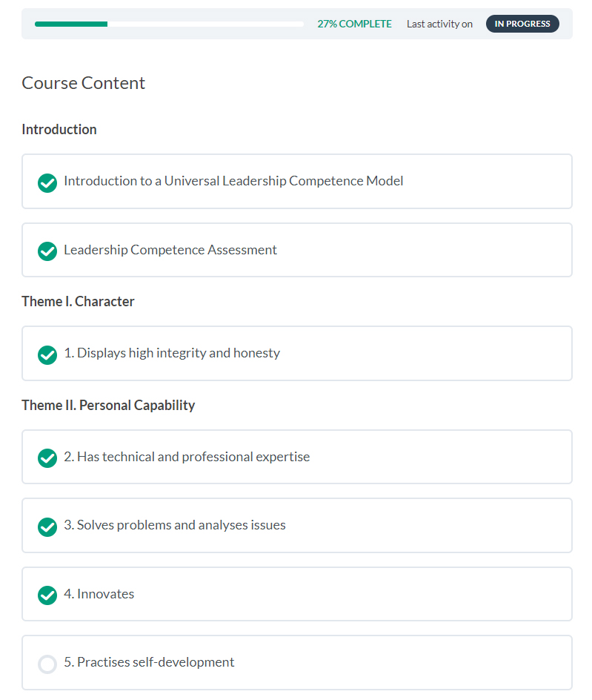Click check icon for Has technical expertise
The height and width of the screenshot is (700, 592).
click(47, 458)
